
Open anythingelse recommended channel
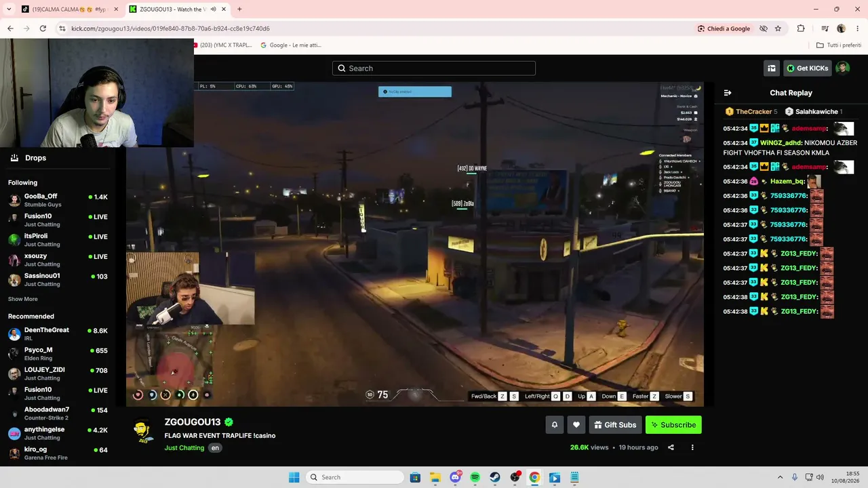[x=58, y=433]
